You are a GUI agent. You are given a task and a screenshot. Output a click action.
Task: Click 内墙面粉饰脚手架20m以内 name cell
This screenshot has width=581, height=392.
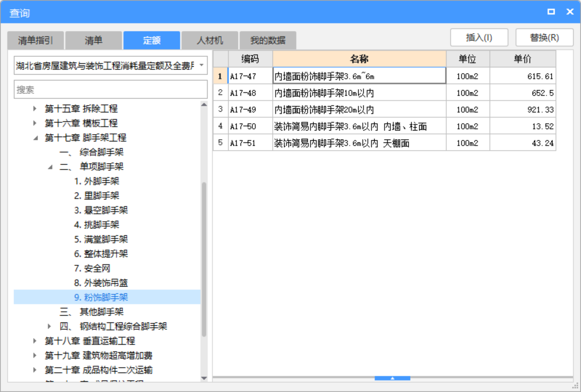tap(359, 109)
